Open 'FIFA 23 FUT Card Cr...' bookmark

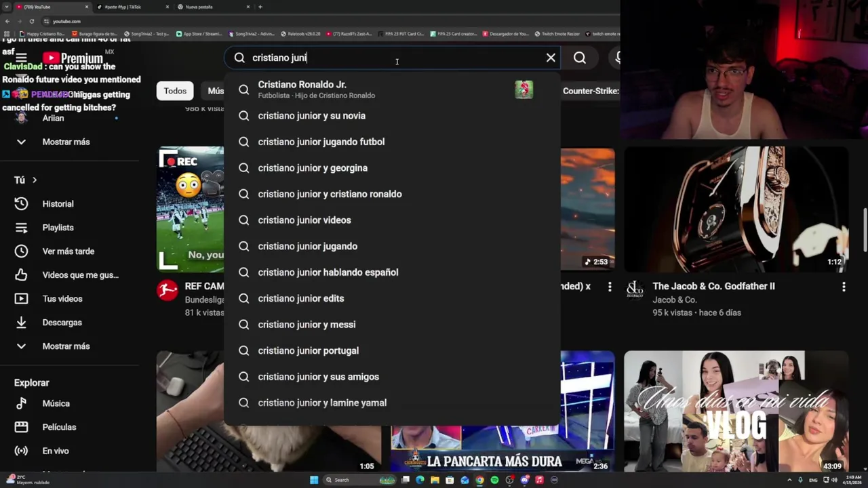coord(401,33)
